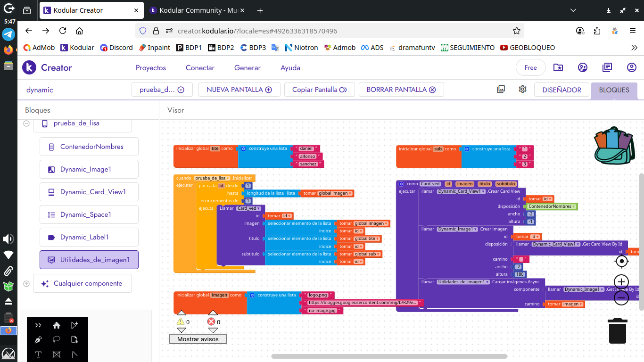Open the prueba_d... screen selector dropdown
644x362 pixels.
(162, 90)
